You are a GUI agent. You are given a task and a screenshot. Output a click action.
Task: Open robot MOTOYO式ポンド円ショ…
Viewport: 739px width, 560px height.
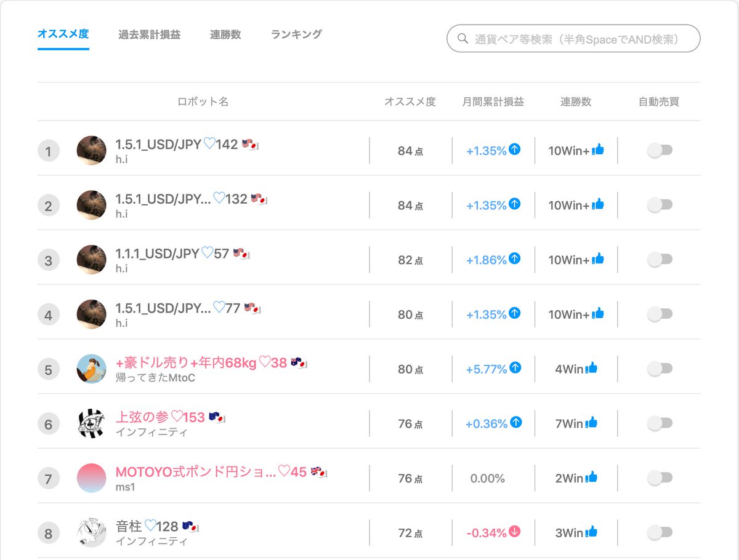196,471
